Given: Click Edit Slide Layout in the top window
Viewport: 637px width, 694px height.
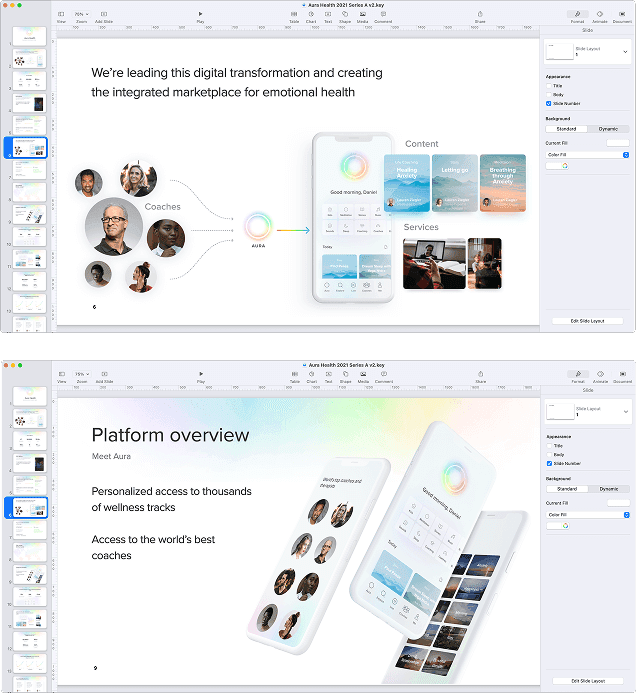Looking at the screenshot, I should click(x=587, y=321).
